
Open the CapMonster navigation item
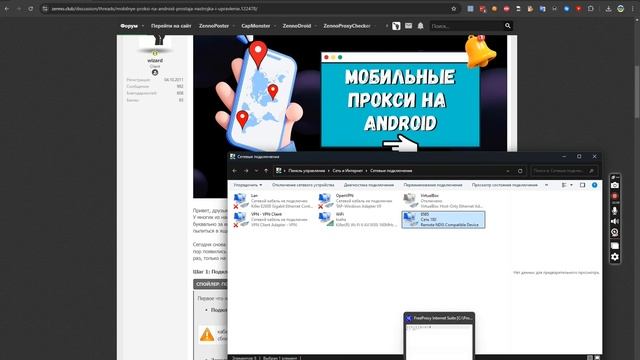tap(256, 26)
